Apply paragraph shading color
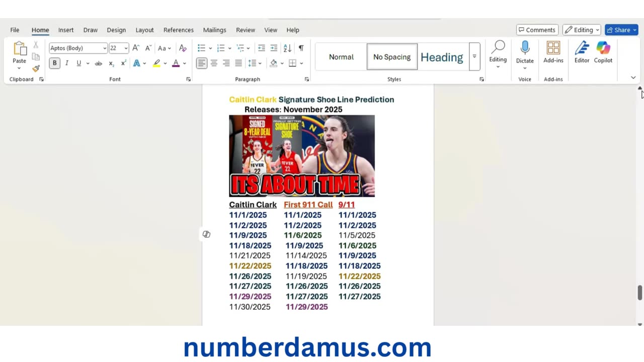 274,63
